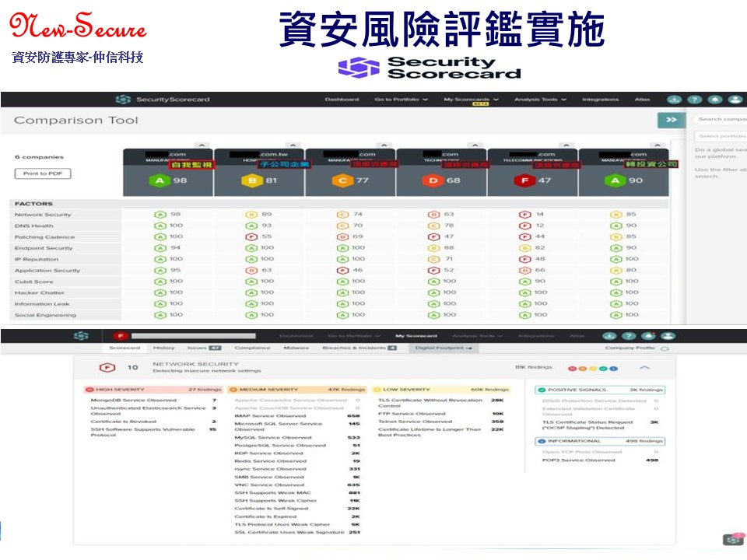
Task: Click the Informational blue info icon
Action: [542, 442]
